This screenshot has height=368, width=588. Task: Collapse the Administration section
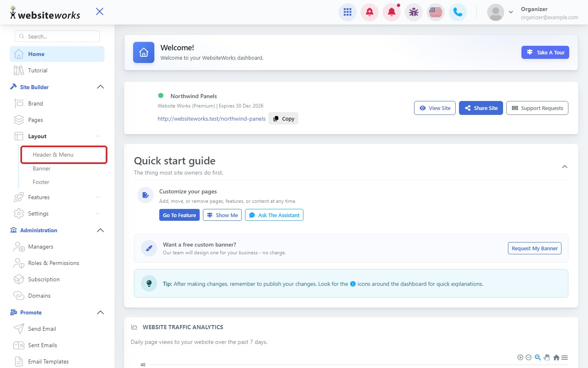tap(100, 230)
